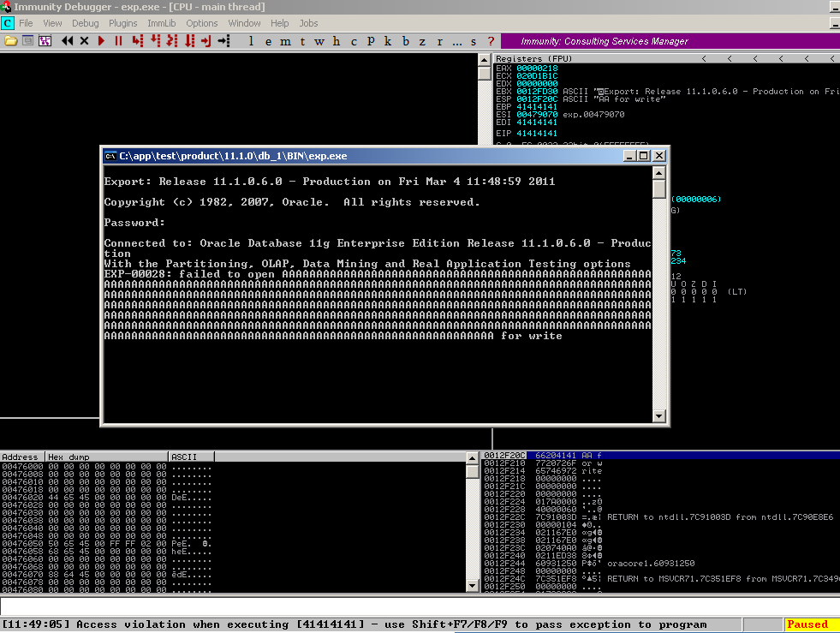Show Executable modules with 'e' button
This screenshot has width=840, height=633.
tap(268, 41)
